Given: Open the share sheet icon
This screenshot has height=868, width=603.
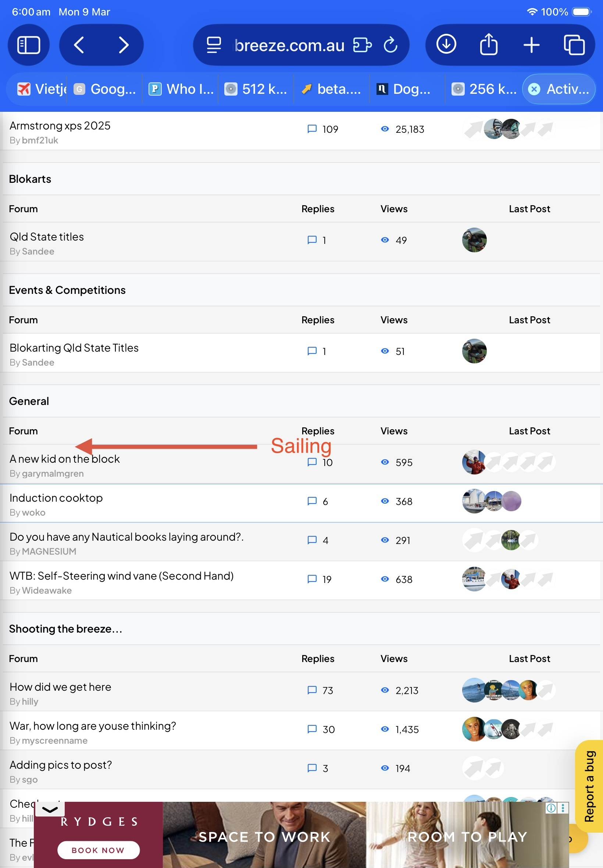Looking at the screenshot, I should pyautogui.click(x=489, y=45).
